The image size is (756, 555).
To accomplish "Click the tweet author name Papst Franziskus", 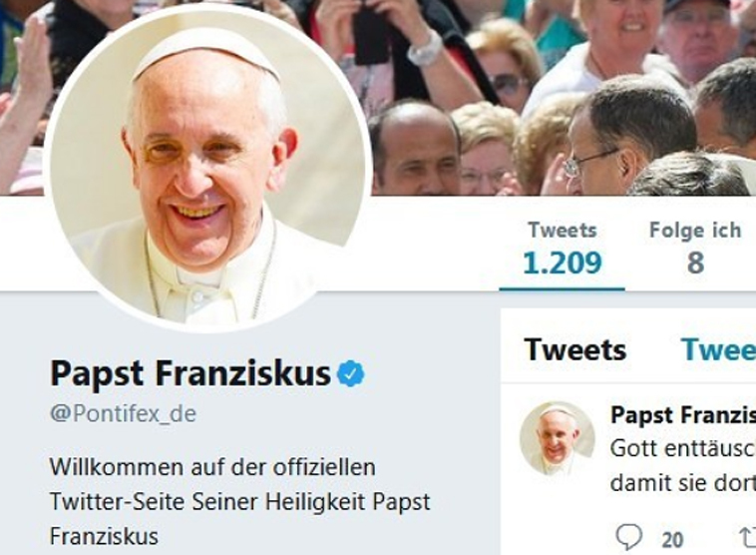I will point(682,414).
